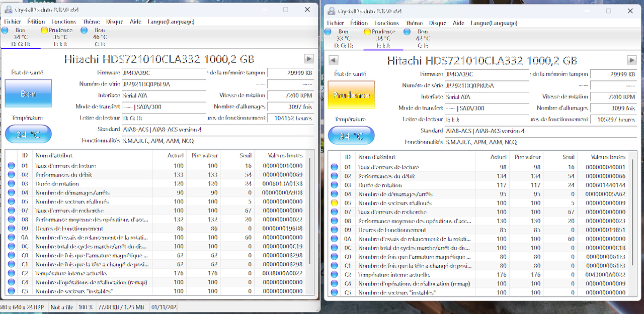
Task: Click status icon of row 04 in right window
Action: 334,194
